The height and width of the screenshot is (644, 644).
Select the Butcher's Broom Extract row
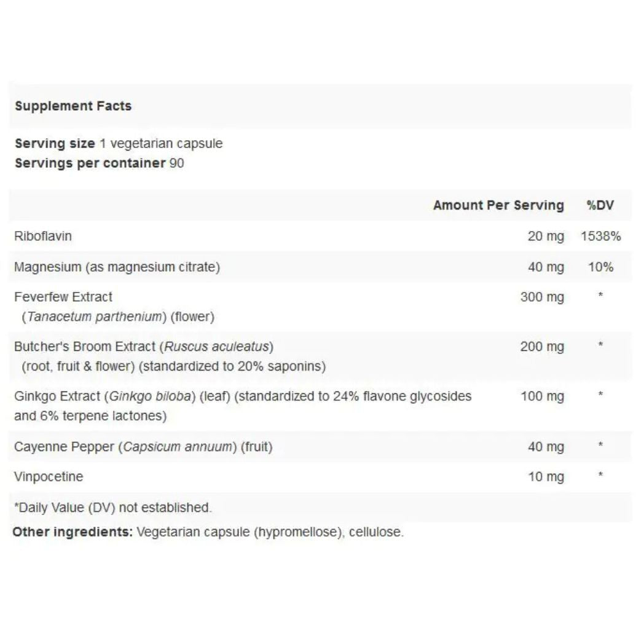tap(143, 347)
